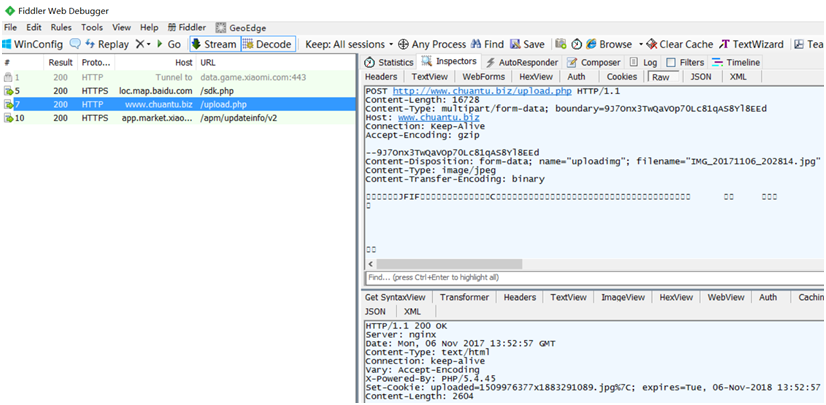Open the View menu

coord(122,27)
